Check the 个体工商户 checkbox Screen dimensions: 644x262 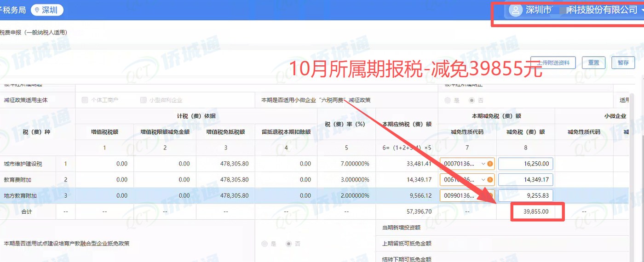pyautogui.click(x=85, y=100)
